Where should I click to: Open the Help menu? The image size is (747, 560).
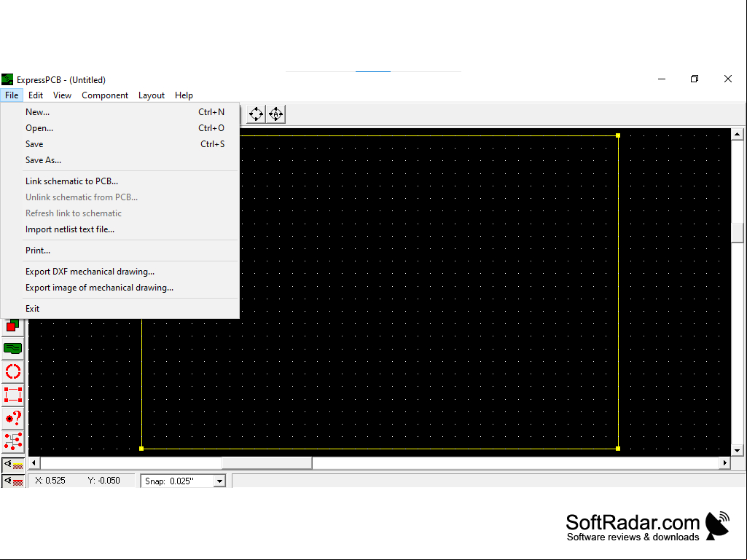click(x=184, y=95)
